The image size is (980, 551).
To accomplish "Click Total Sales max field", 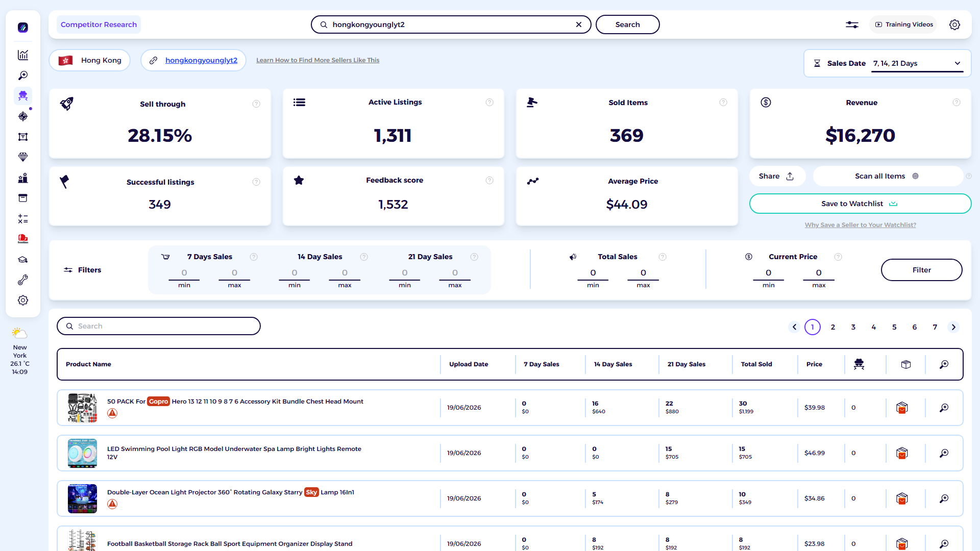I will tap(643, 273).
